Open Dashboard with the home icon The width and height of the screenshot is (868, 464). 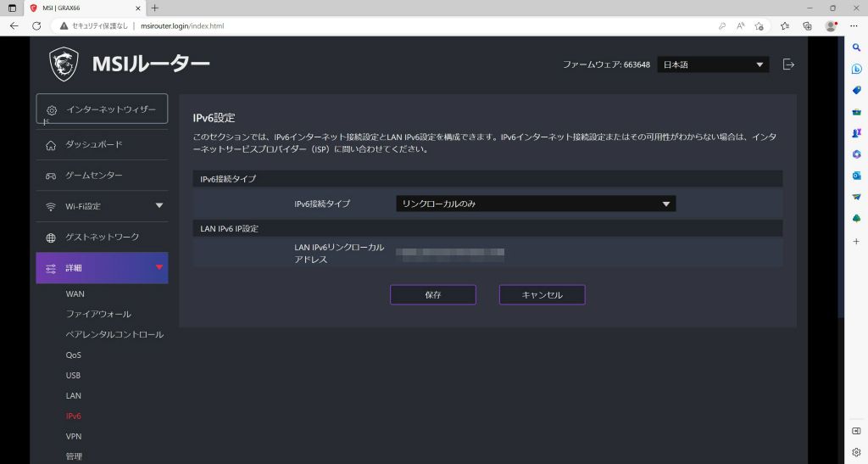click(51, 145)
